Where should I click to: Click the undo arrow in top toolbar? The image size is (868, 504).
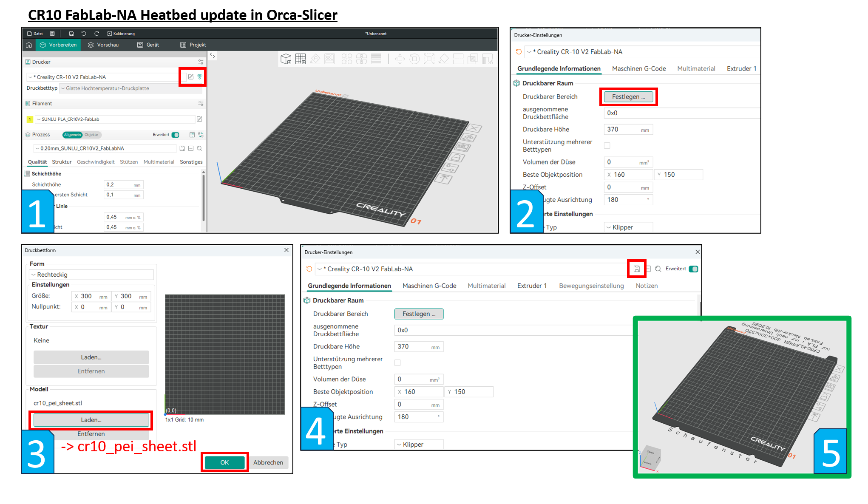[x=84, y=34]
